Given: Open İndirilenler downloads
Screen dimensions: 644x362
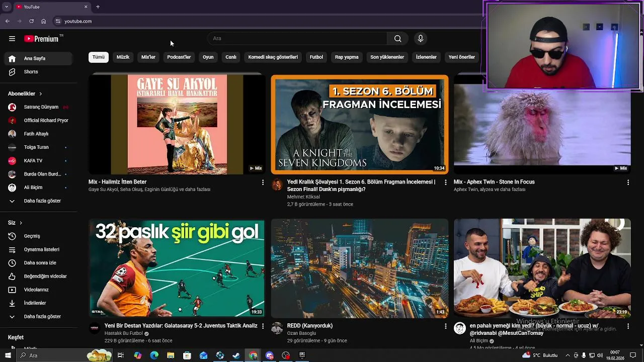Looking at the screenshot, I should (38, 303).
